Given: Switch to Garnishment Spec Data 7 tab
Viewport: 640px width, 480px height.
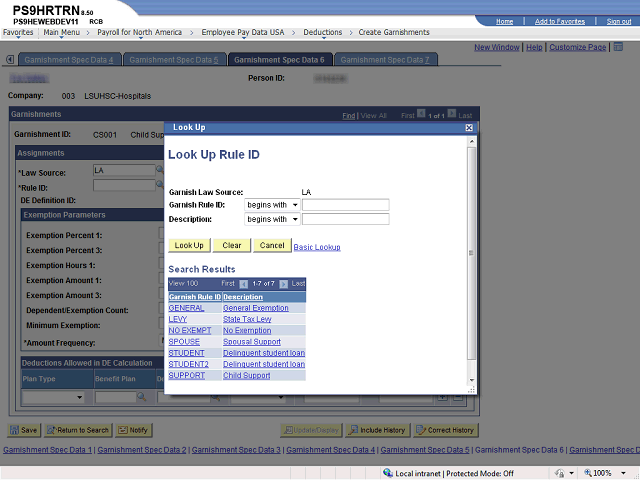Looking at the screenshot, I should tap(385, 60).
